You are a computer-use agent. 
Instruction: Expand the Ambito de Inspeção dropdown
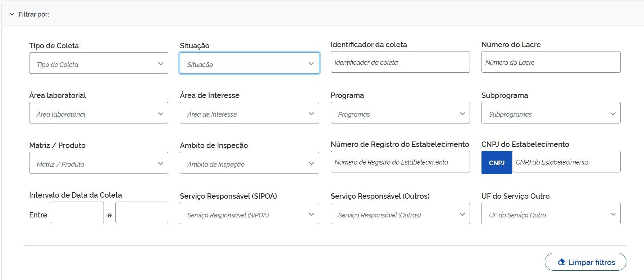[249, 163]
